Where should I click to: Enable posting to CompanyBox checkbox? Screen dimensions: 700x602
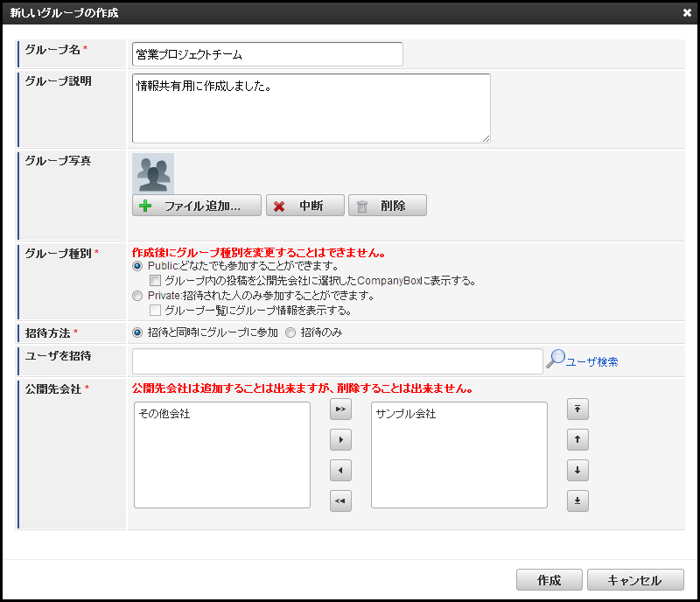coord(156,281)
